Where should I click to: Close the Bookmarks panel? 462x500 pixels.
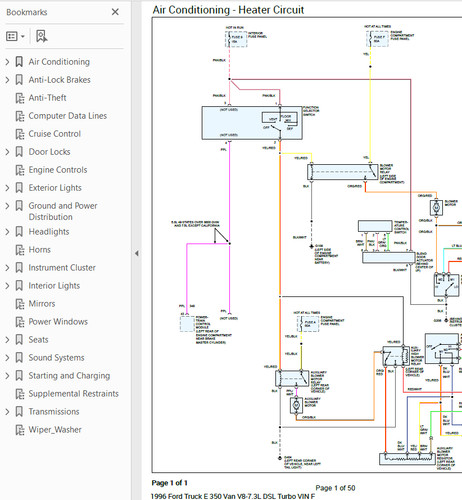(115, 12)
